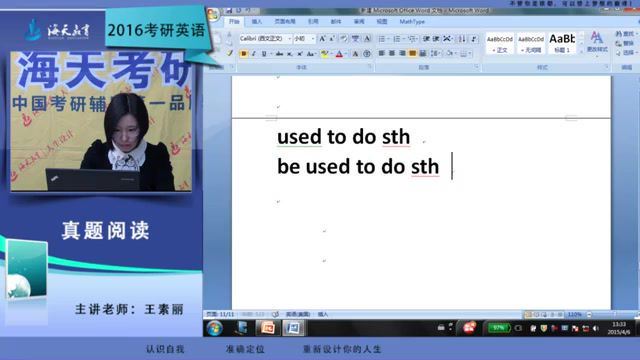
Task: Expand the Paragraph dialog launcher
Action: pyautogui.click(x=476, y=67)
